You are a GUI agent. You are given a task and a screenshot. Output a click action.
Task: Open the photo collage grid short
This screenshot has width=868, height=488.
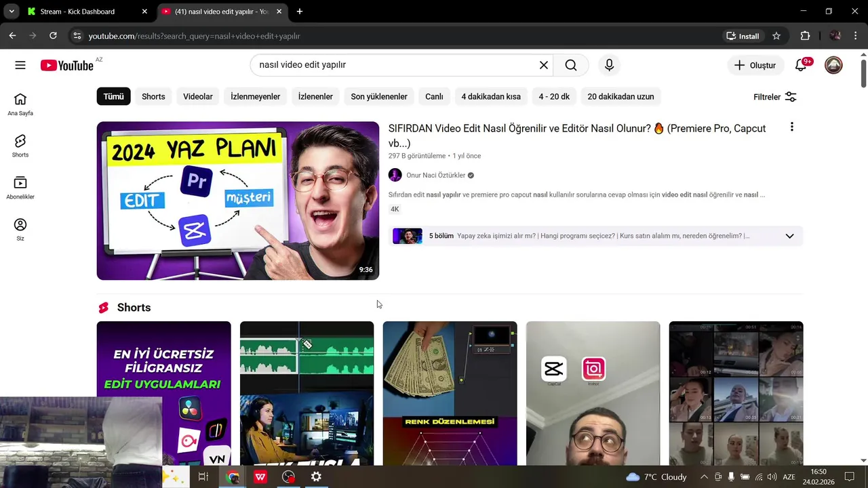tap(736, 393)
